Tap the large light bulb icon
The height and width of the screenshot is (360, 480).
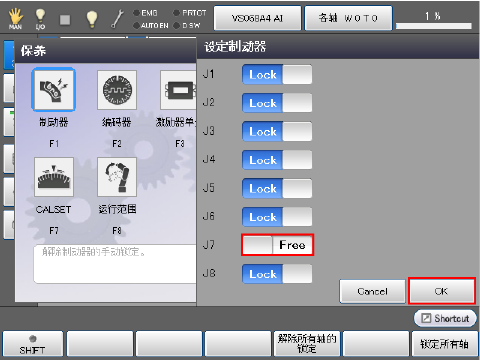(x=92, y=19)
